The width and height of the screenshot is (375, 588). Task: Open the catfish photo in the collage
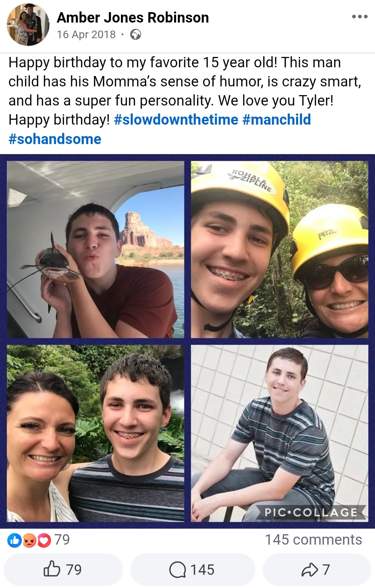(96, 250)
